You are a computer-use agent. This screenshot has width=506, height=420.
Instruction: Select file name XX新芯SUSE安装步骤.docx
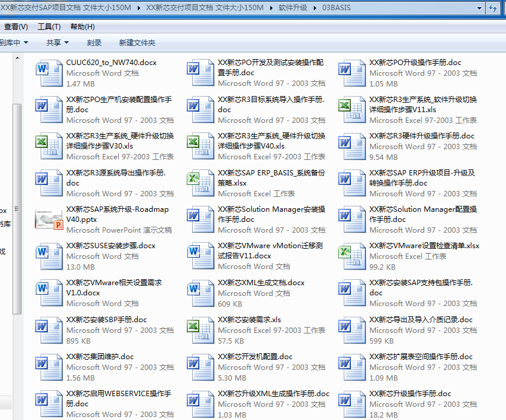(111, 246)
